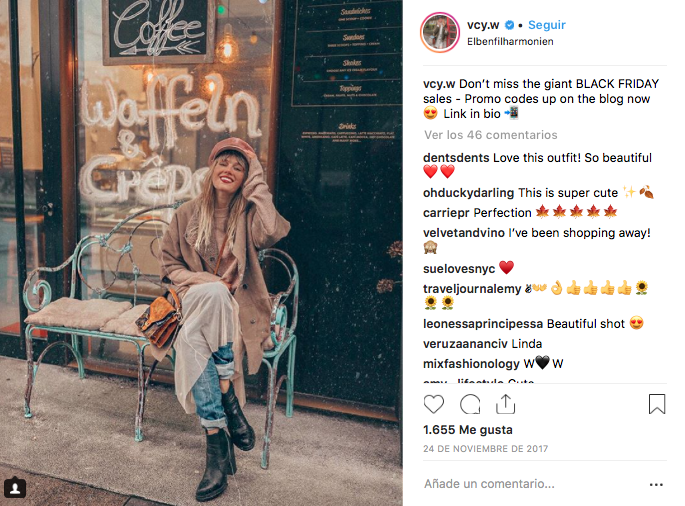The width and height of the screenshot is (685, 506).
Task: Open vcy.w profile avatar
Action: (440, 32)
